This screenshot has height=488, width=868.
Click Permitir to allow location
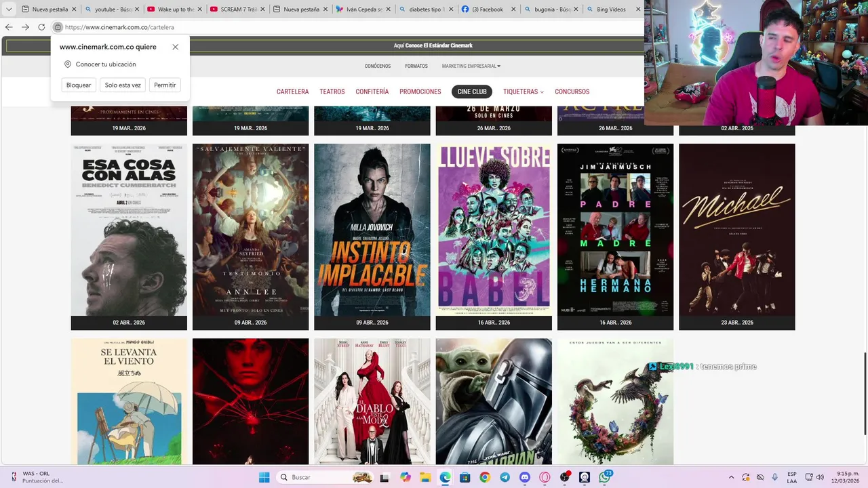click(165, 85)
